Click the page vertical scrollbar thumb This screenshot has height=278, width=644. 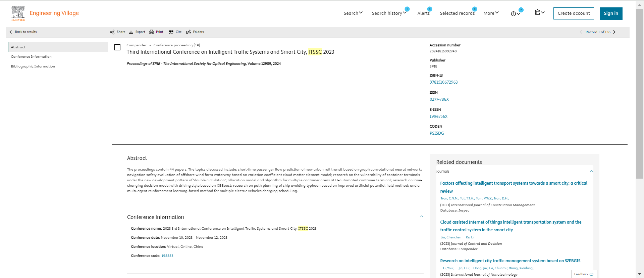click(x=640, y=94)
